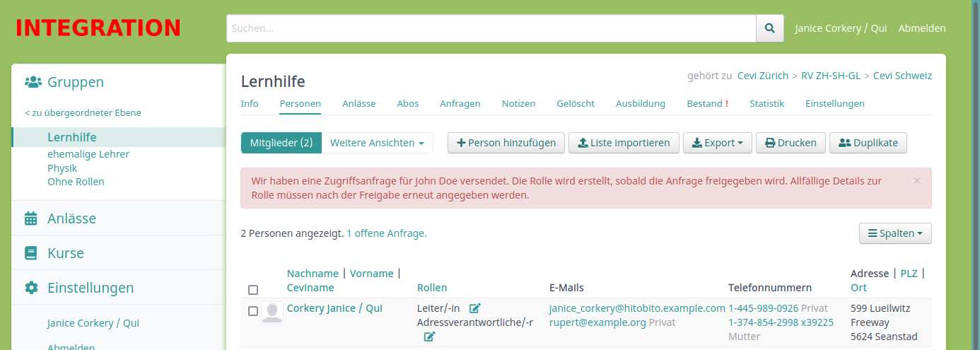
Task: Switch to the Anlässe tab
Action: coord(359,103)
